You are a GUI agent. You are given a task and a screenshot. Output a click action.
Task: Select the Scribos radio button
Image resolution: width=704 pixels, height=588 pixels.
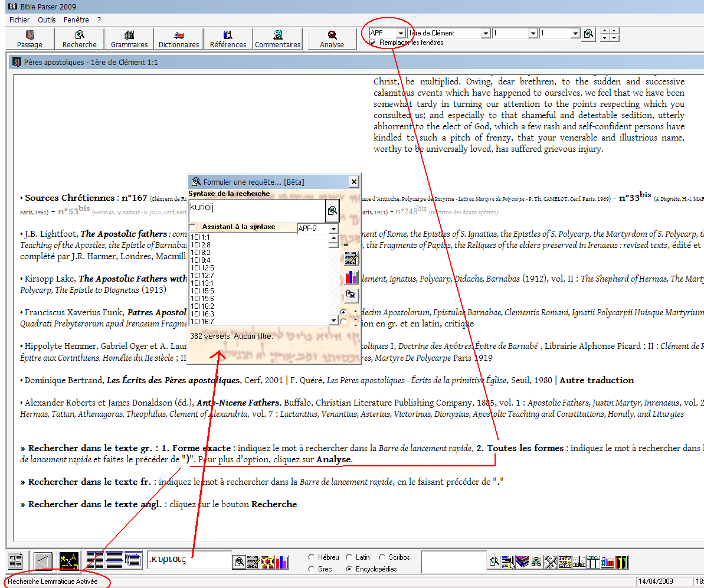pos(382,557)
